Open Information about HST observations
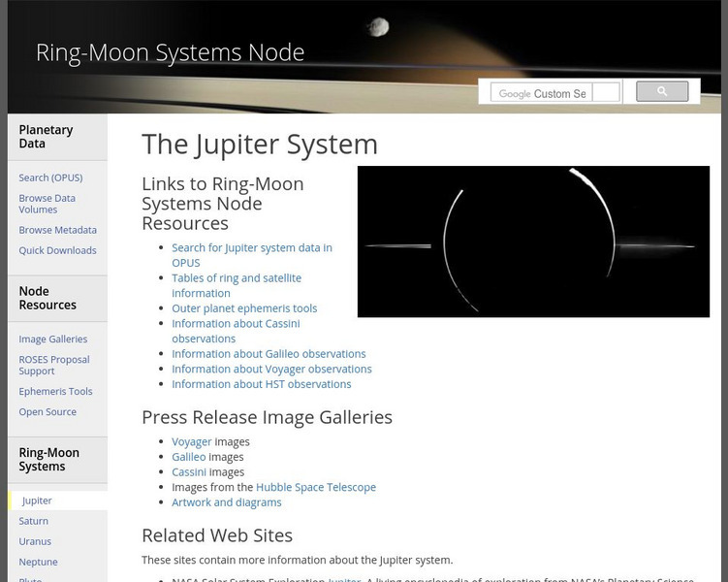This screenshot has width=728, height=582. click(262, 384)
